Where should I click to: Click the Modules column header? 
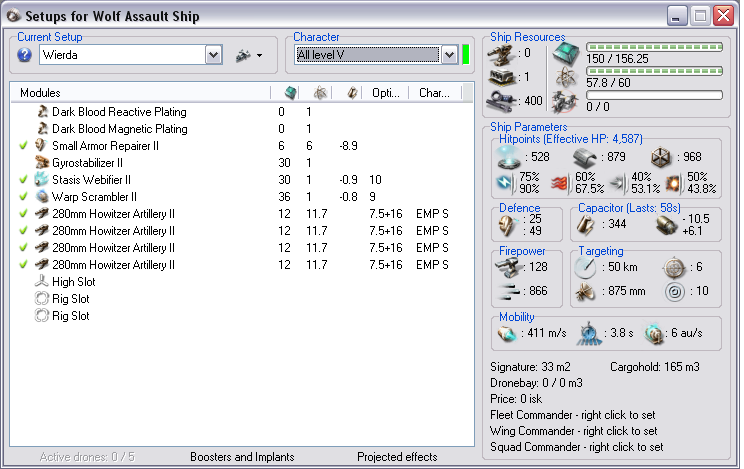(40, 93)
